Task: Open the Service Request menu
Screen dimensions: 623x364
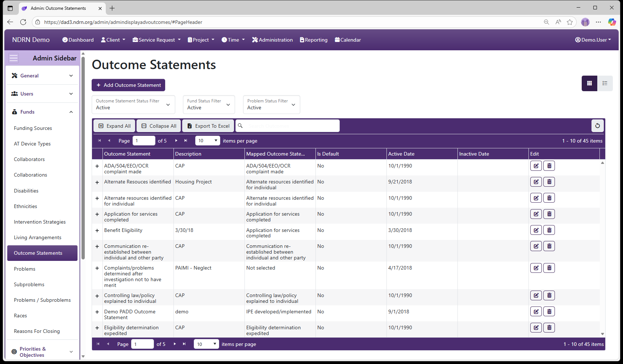Action: (156, 40)
